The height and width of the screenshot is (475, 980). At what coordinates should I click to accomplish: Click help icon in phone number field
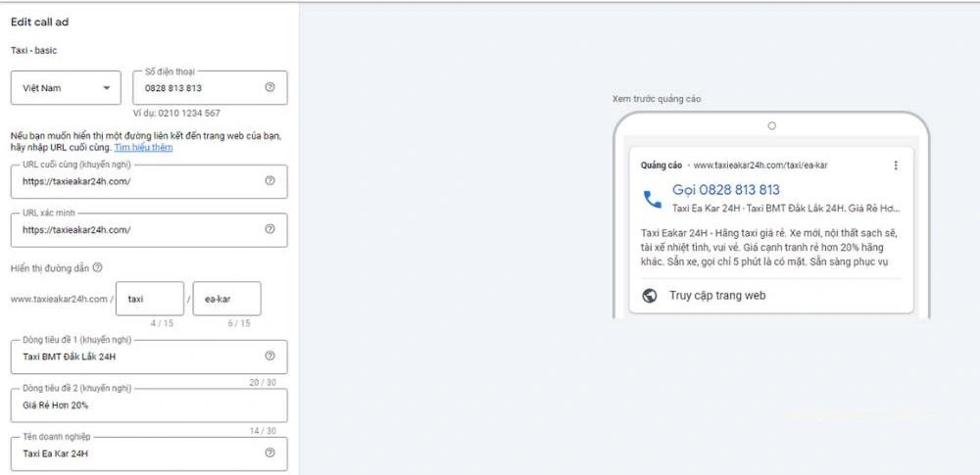coord(270,87)
